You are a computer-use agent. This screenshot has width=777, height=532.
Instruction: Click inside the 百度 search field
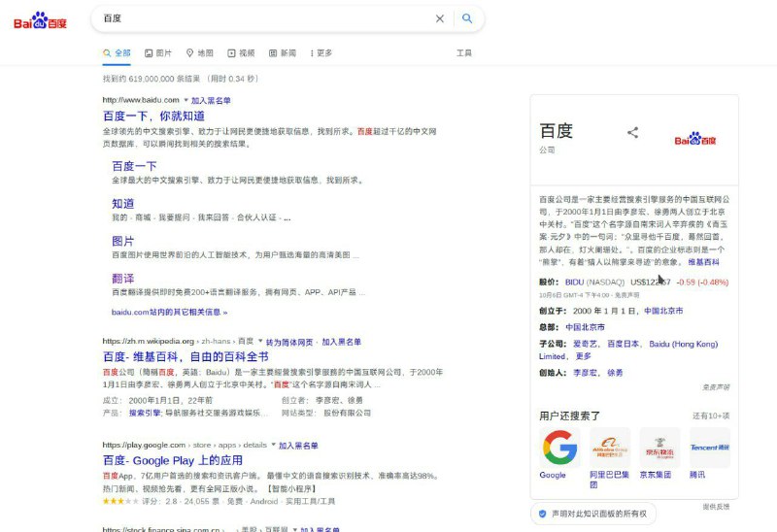(262, 18)
